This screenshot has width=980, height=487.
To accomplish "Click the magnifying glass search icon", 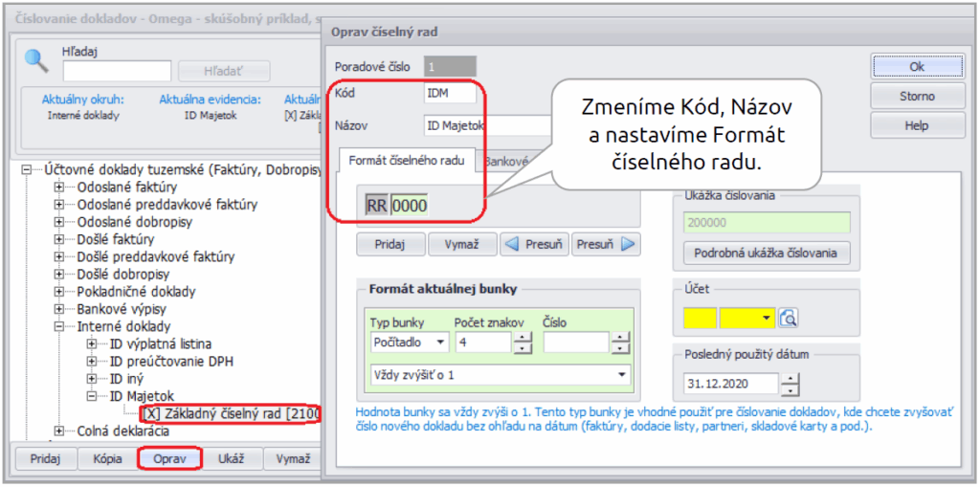I will click(36, 60).
